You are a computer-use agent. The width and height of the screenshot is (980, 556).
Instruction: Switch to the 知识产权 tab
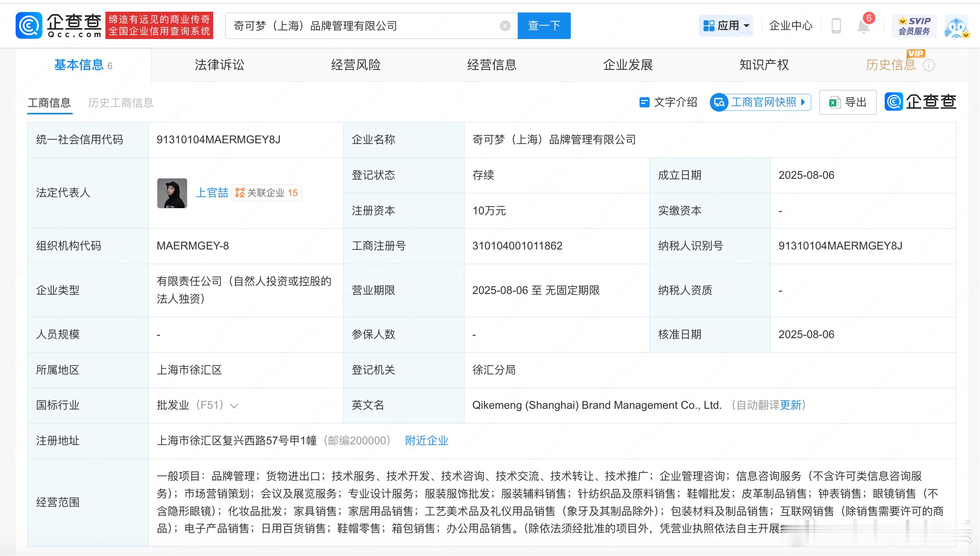tap(764, 65)
